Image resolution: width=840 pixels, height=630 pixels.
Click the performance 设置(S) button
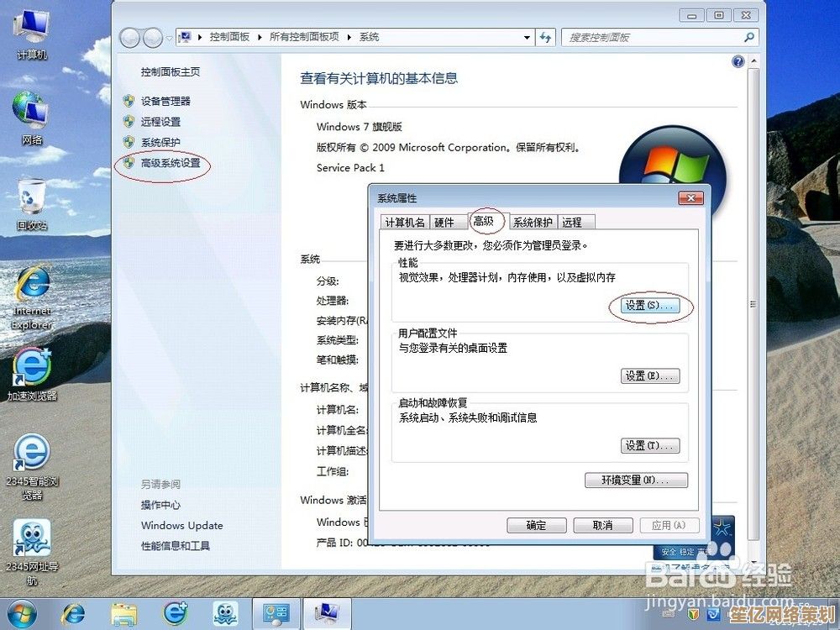pyautogui.click(x=649, y=307)
